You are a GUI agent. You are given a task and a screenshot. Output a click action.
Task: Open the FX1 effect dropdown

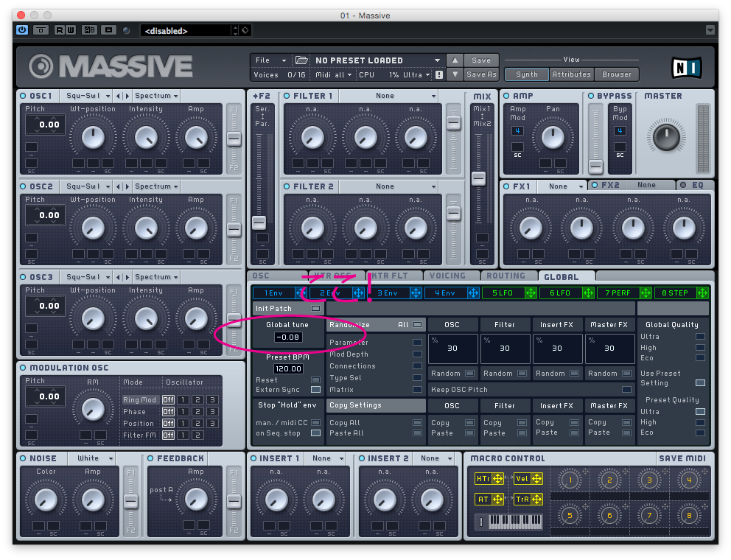[x=562, y=186]
